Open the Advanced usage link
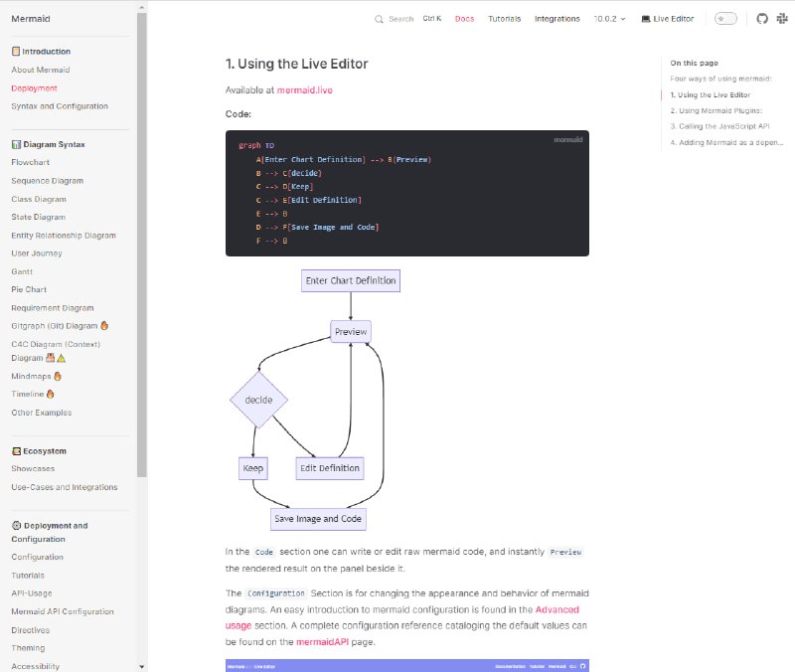 click(x=556, y=609)
